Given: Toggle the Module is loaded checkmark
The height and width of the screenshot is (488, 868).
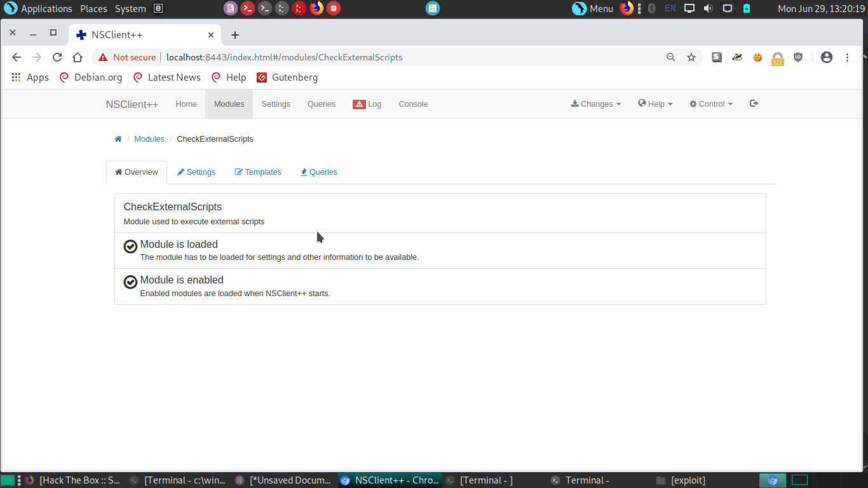Looking at the screenshot, I should coord(130,247).
